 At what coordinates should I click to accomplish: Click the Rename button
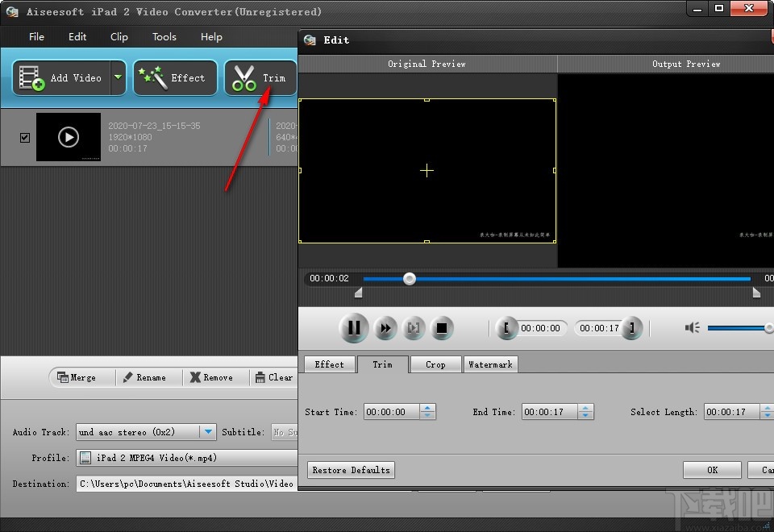click(x=144, y=377)
